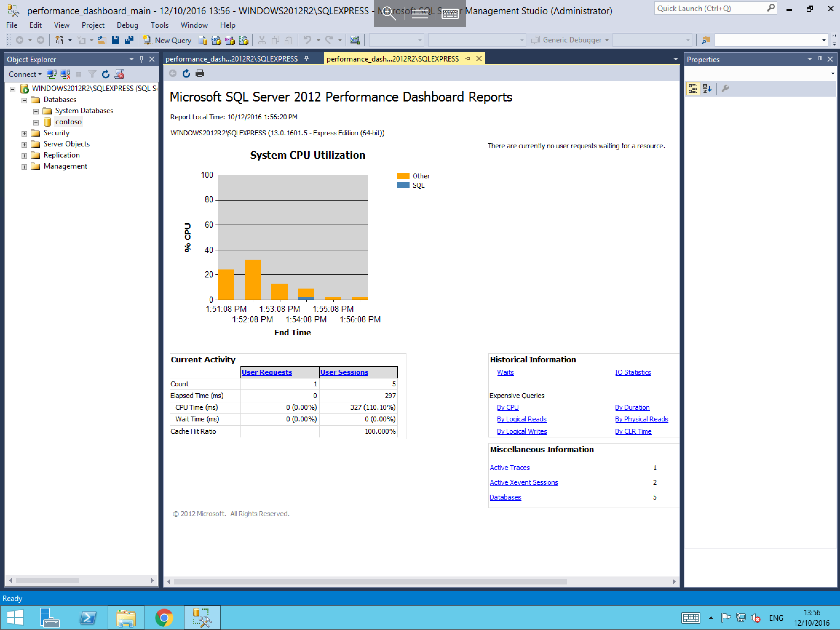Click the Analysis Services XMLA Query icon

click(x=244, y=40)
